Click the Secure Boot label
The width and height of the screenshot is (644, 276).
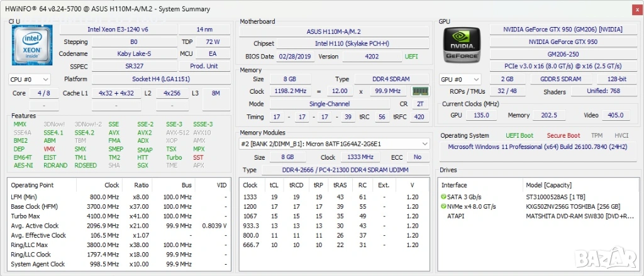(x=563, y=135)
